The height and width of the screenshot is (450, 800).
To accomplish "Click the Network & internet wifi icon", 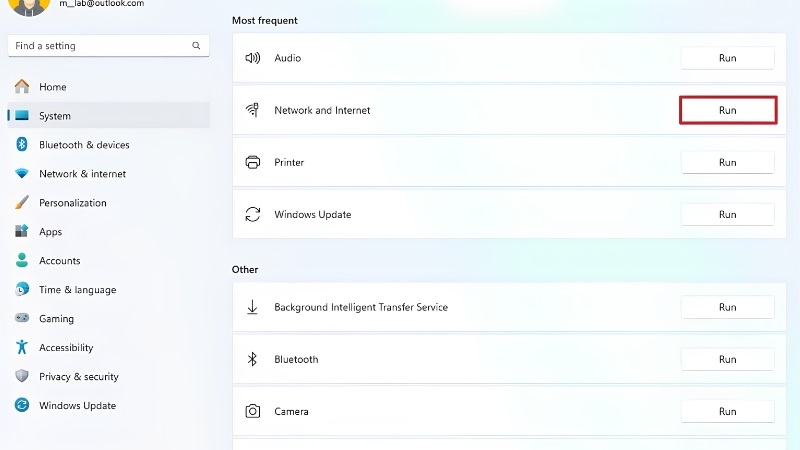I will click(x=21, y=173).
